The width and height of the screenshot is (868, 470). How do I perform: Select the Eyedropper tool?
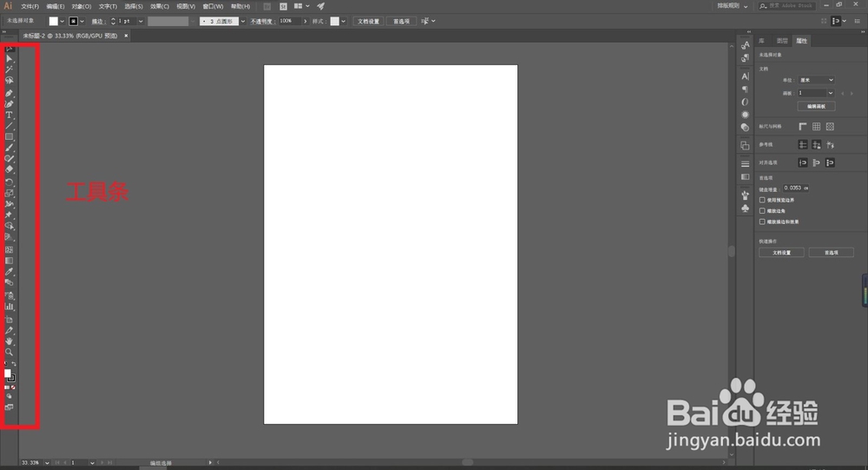[x=10, y=272]
